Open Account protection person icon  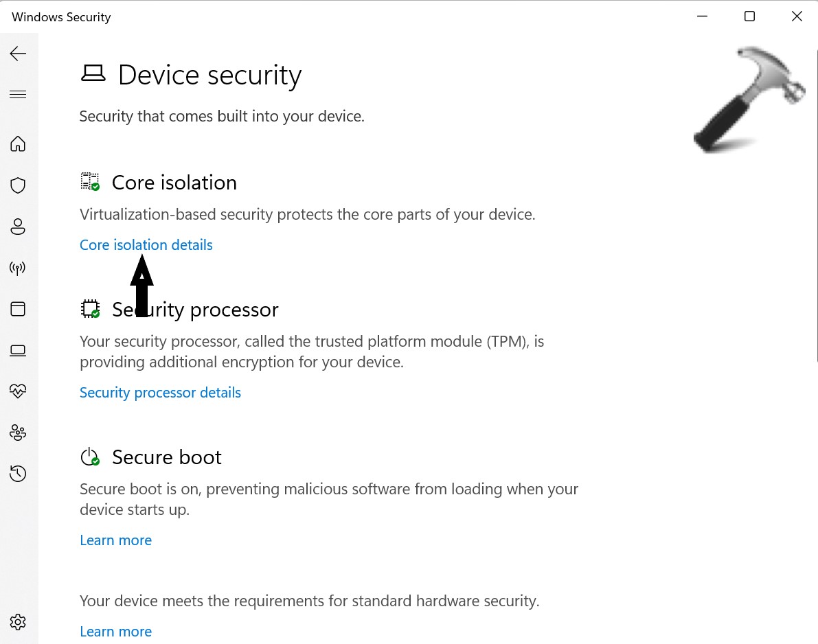pos(18,227)
